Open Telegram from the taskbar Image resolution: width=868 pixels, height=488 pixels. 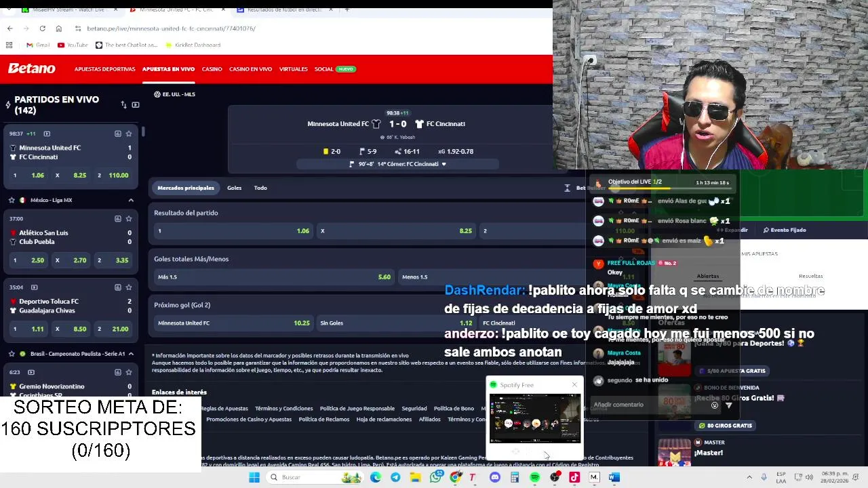395,477
